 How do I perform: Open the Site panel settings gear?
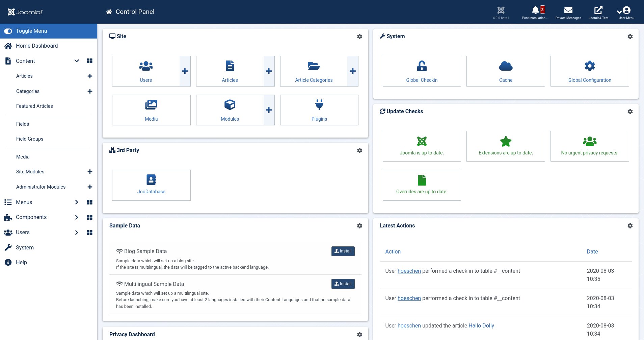pyautogui.click(x=359, y=36)
